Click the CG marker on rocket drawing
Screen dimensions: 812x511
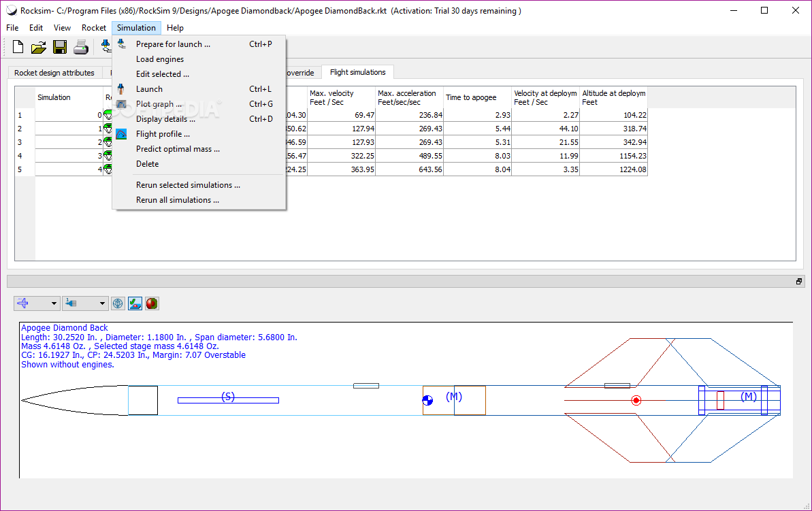(427, 400)
